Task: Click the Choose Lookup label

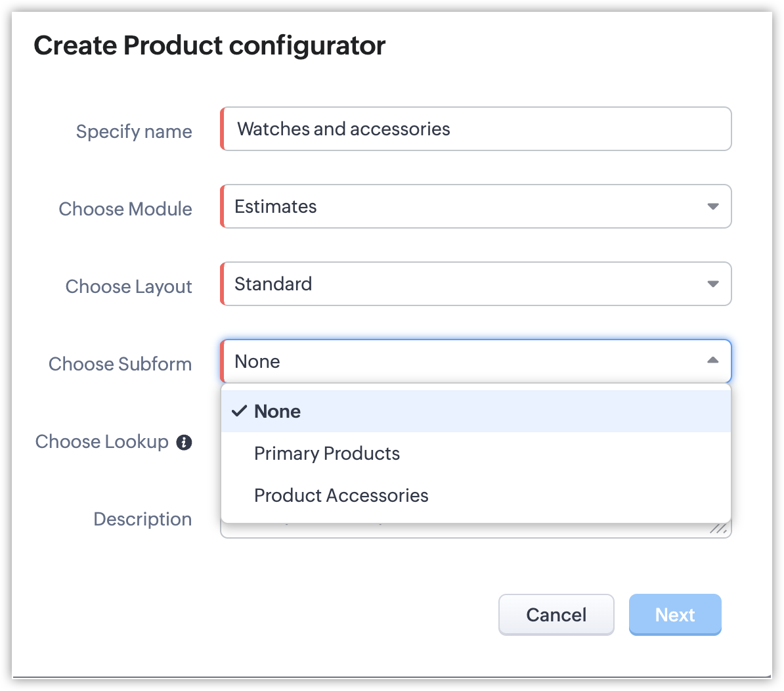Action: coord(102,441)
